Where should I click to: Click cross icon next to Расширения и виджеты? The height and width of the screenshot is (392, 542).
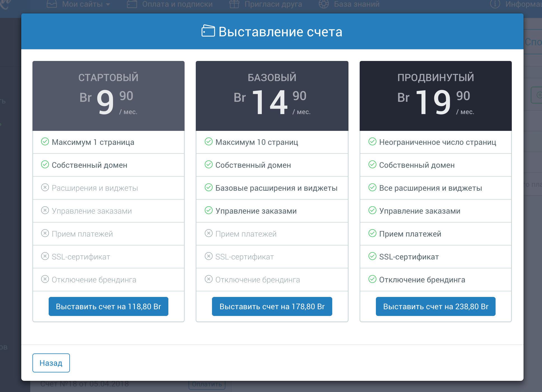(x=45, y=187)
